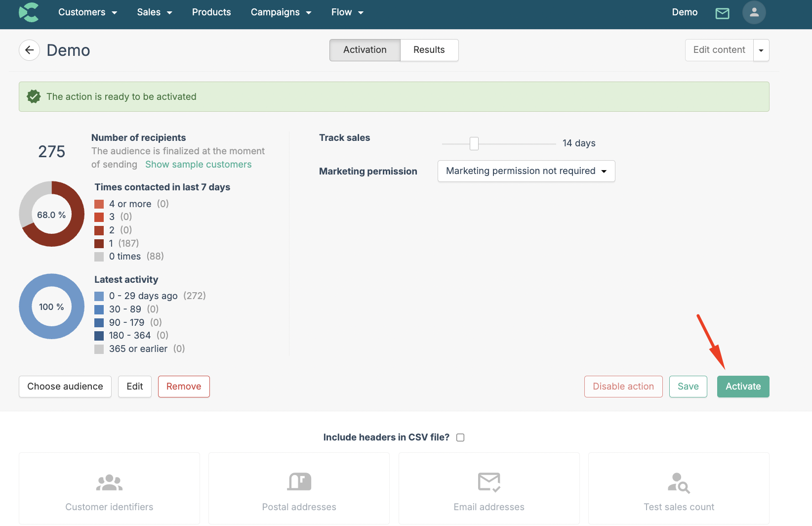Click the Remove button
Viewport: 812px width, 526px height.
(184, 387)
